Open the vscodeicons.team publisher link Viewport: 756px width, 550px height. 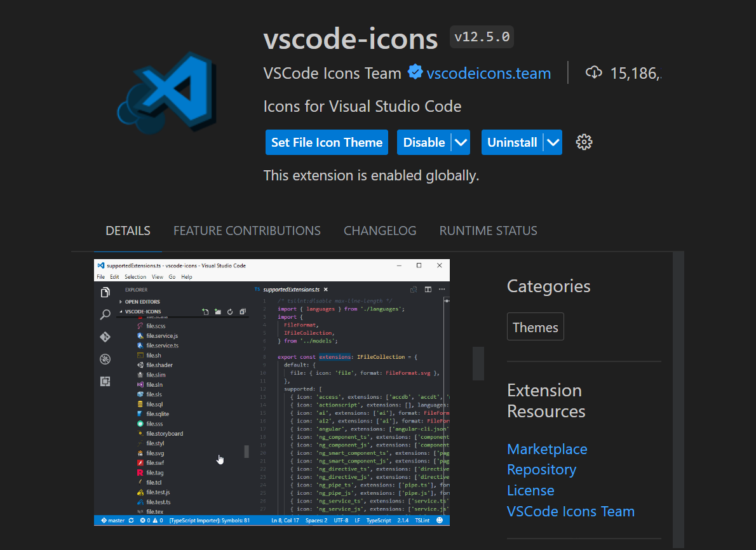pos(489,73)
